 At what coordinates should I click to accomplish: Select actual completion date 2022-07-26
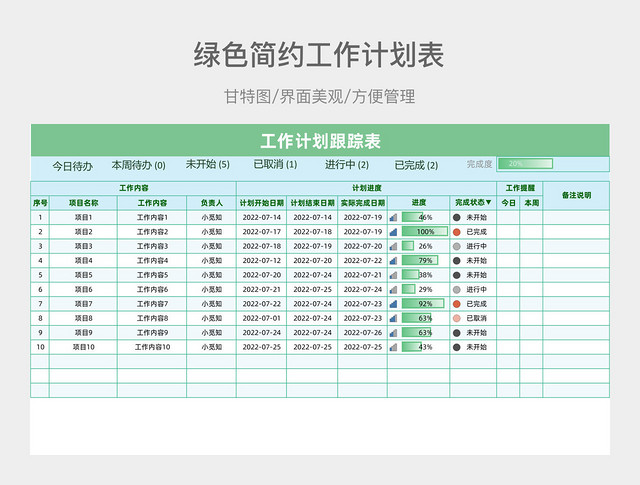(x=363, y=333)
